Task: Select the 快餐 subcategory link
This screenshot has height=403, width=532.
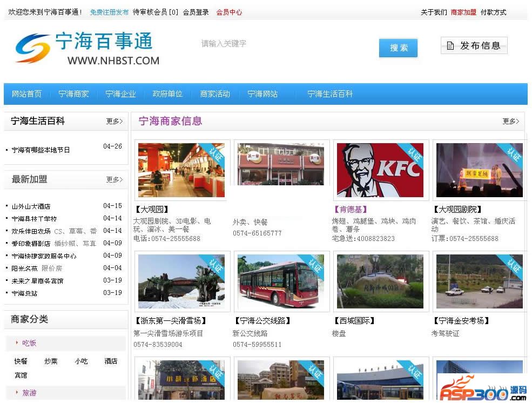Action: point(21,361)
